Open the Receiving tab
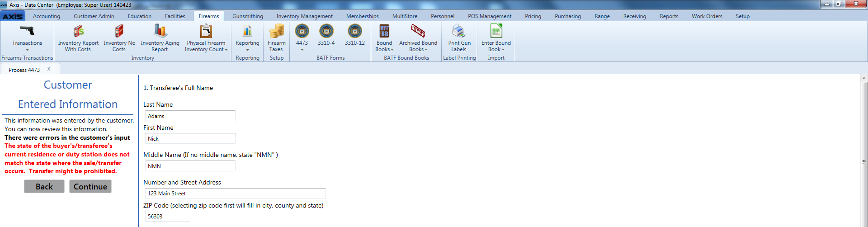 click(x=635, y=16)
